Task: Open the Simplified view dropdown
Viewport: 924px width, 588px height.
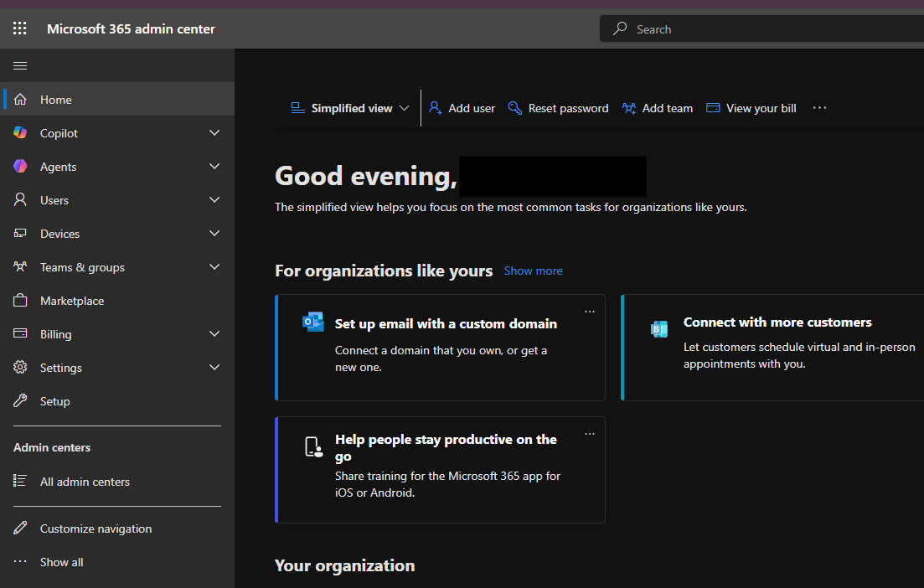Action: pyautogui.click(x=350, y=108)
